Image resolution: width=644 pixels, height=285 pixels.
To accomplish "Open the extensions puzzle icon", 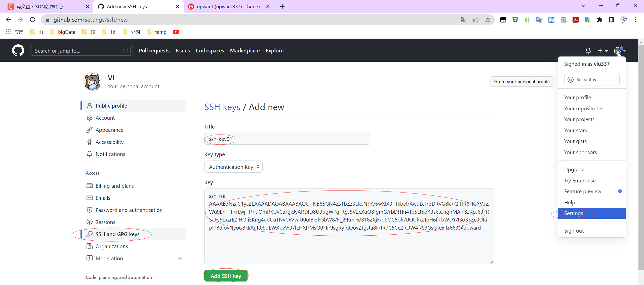I will coord(599,20).
